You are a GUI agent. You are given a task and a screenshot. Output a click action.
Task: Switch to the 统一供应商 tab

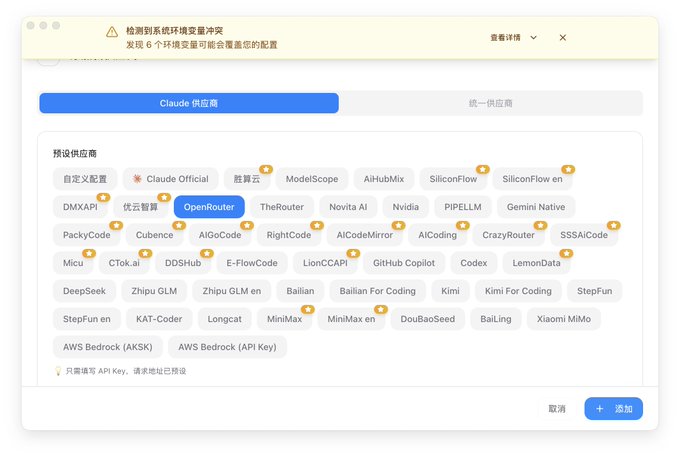(490, 103)
